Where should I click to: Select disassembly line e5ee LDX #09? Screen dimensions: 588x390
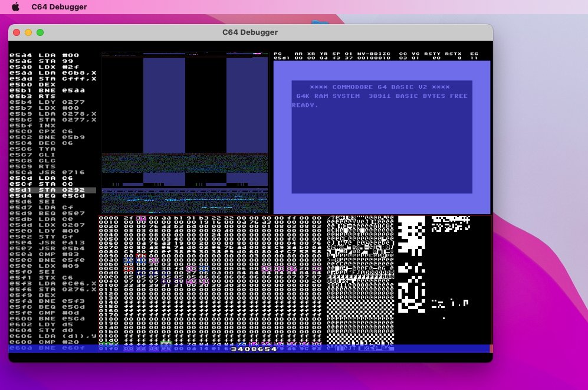pos(44,266)
